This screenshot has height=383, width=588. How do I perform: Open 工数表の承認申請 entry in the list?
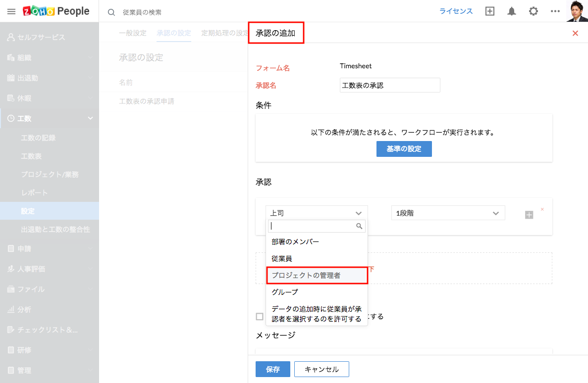147,101
